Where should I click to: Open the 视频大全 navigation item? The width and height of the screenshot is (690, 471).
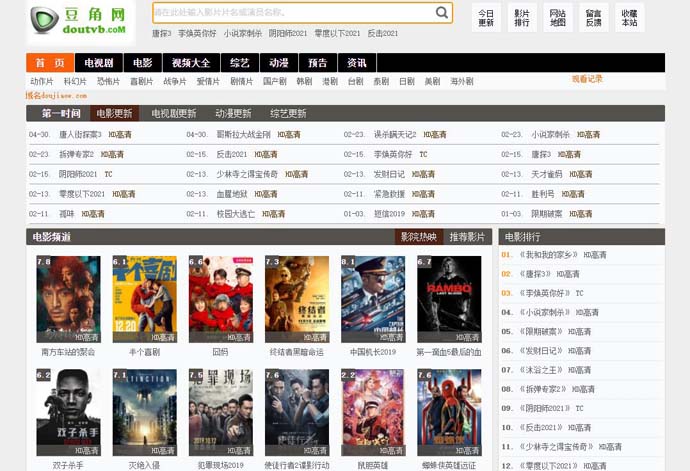pos(191,63)
